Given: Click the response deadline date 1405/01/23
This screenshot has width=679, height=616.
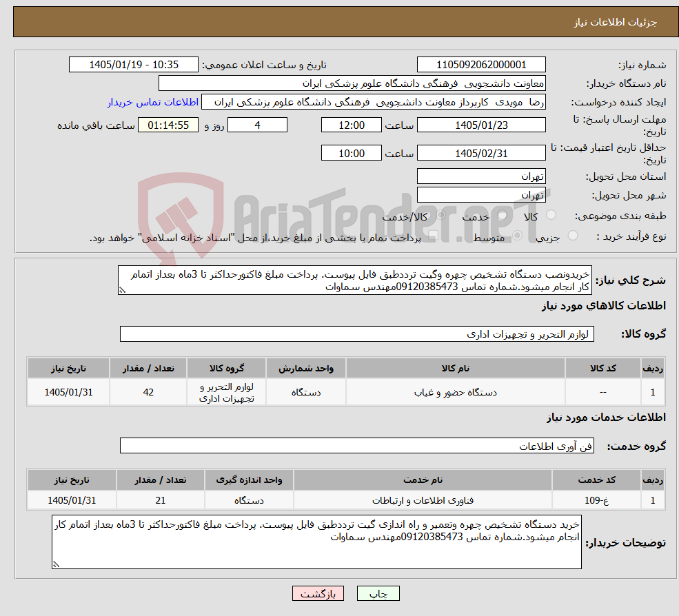Looking at the screenshot, I should tap(481, 125).
